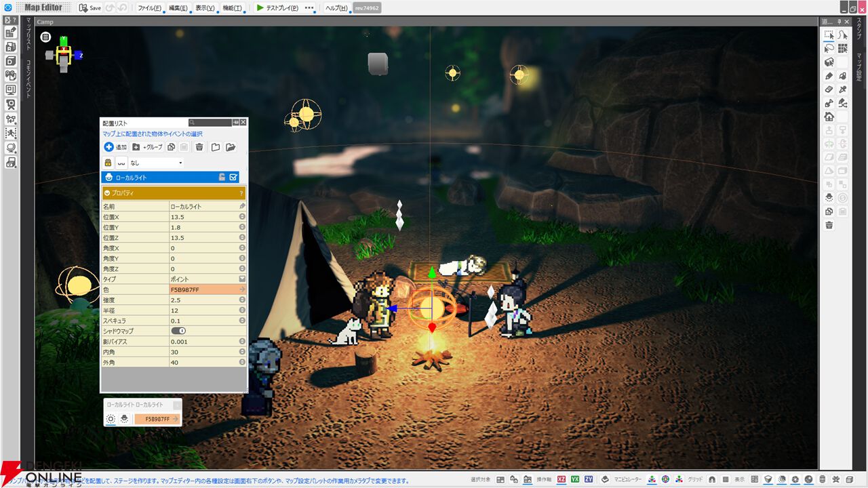
Task: Click the rectangle selection tool
Action: point(829,35)
